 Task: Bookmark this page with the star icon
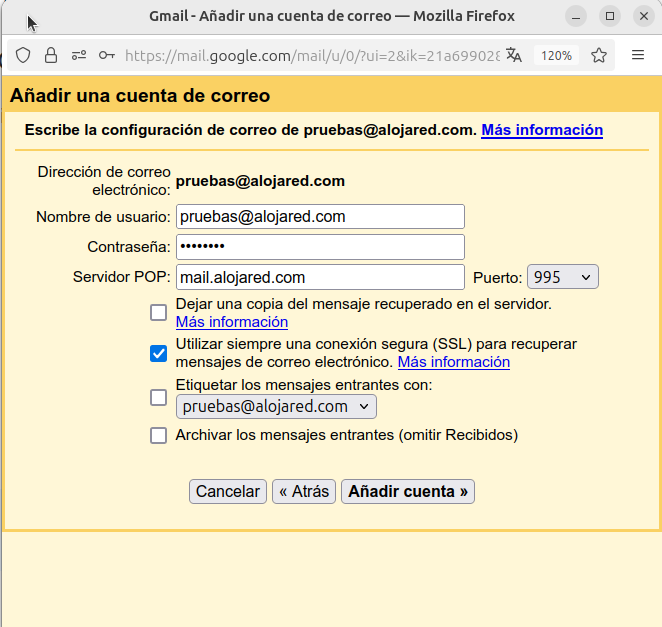click(599, 55)
